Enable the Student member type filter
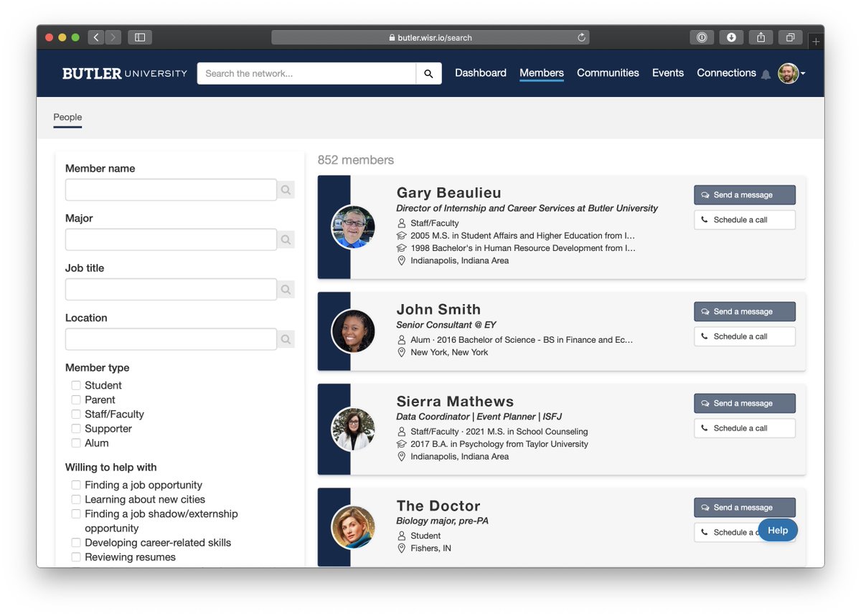The image size is (861, 616). pos(75,385)
